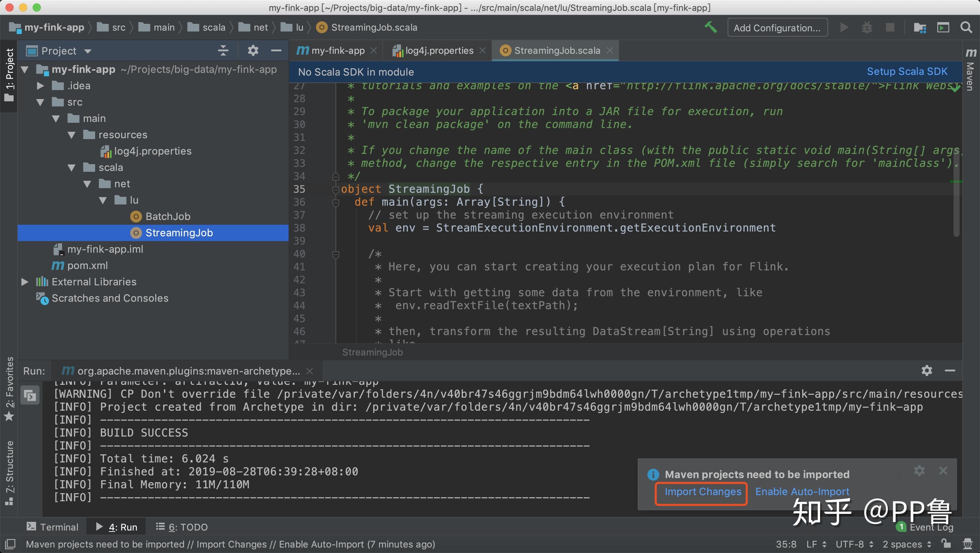Open Project panel settings gear
Screen dimensions: 980x553
[253, 51]
